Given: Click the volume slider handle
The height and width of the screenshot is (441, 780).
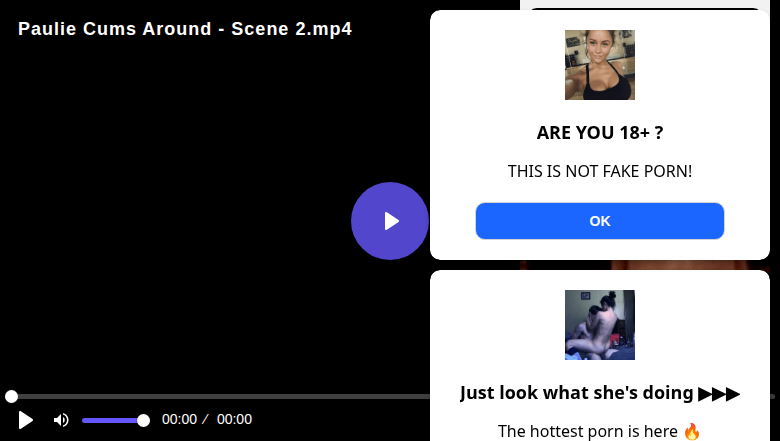Looking at the screenshot, I should (143, 420).
